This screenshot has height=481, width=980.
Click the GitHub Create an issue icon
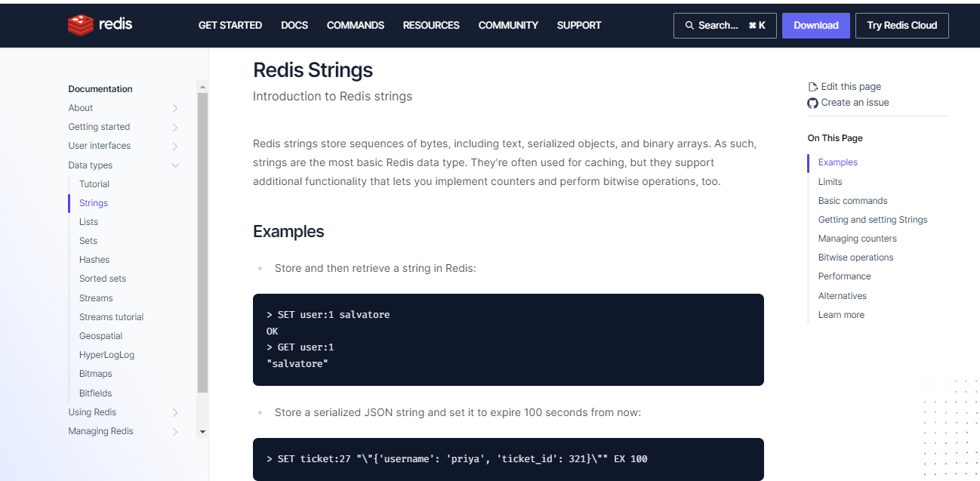812,103
